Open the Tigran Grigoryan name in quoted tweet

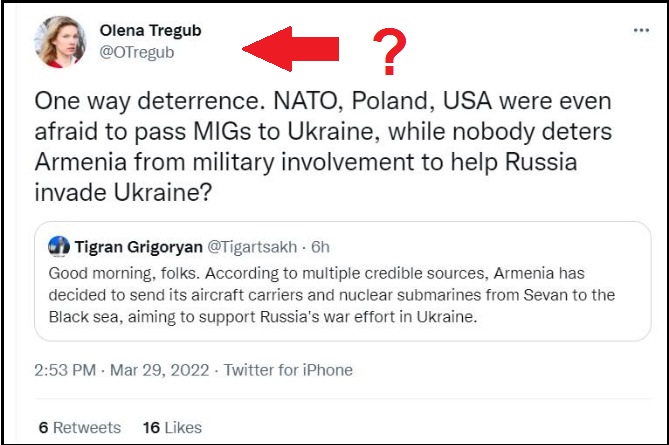click(139, 247)
